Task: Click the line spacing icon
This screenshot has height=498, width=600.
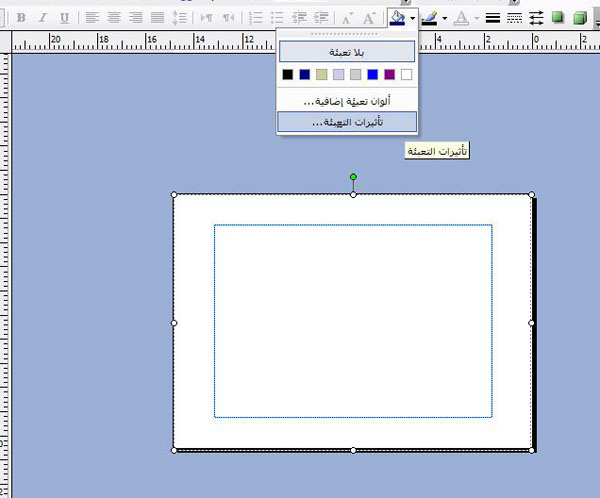Action: pyautogui.click(x=180, y=18)
